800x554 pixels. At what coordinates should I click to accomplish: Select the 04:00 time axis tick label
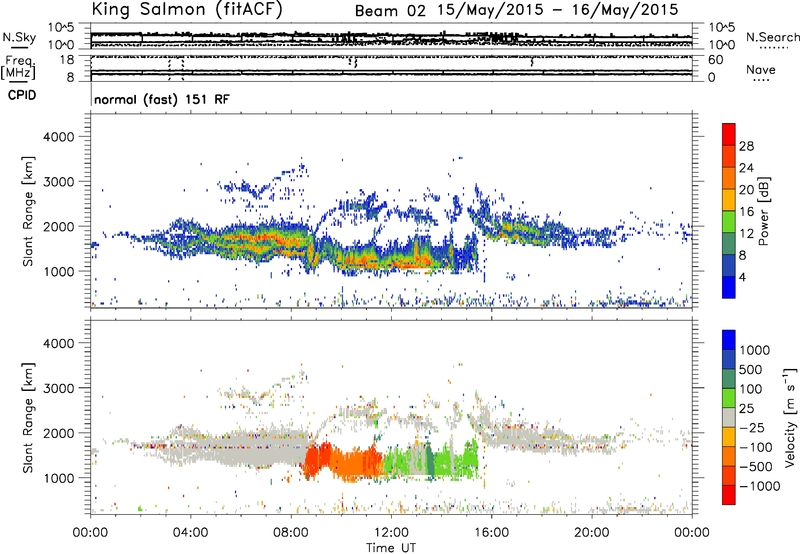pos(190,533)
